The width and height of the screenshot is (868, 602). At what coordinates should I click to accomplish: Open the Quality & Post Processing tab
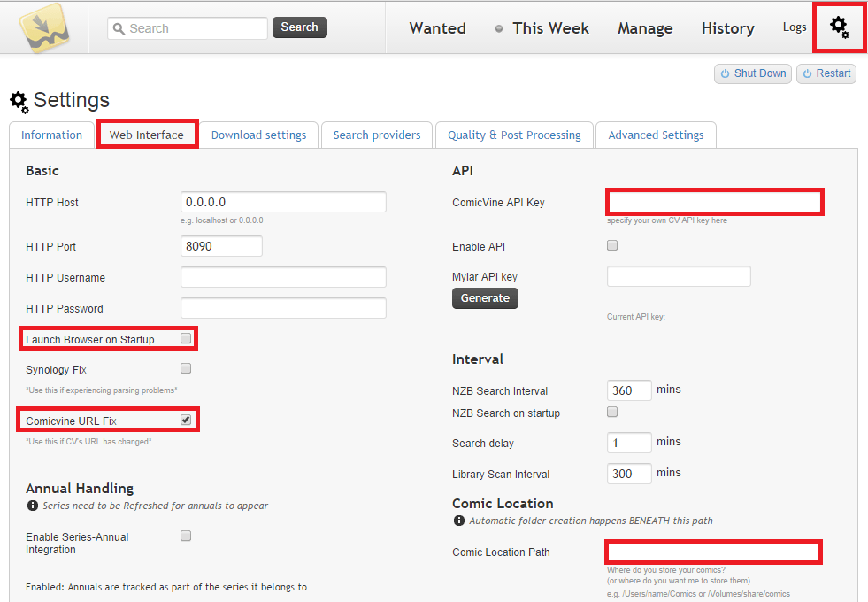[x=514, y=135]
